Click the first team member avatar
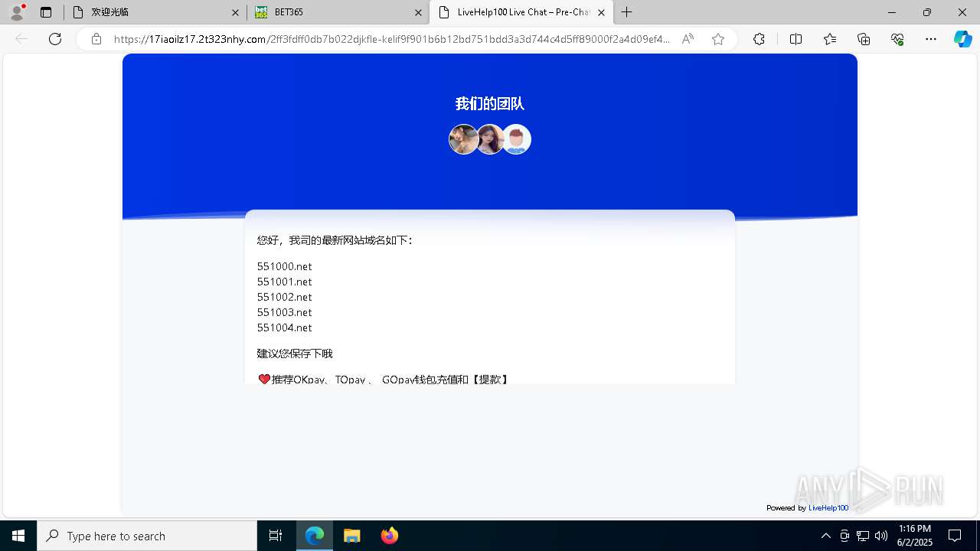Image resolution: width=980 pixels, height=551 pixels. click(x=463, y=139)
